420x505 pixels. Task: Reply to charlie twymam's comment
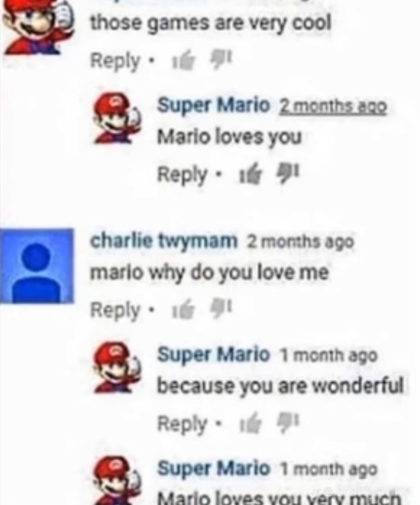(x=115, y=310)
